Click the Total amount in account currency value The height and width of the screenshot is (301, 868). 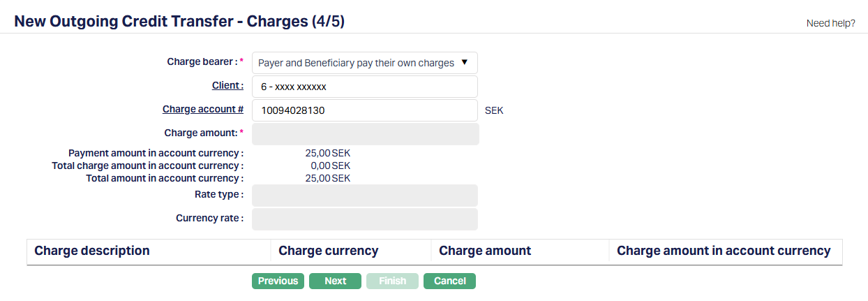click(x=327, y=178)
